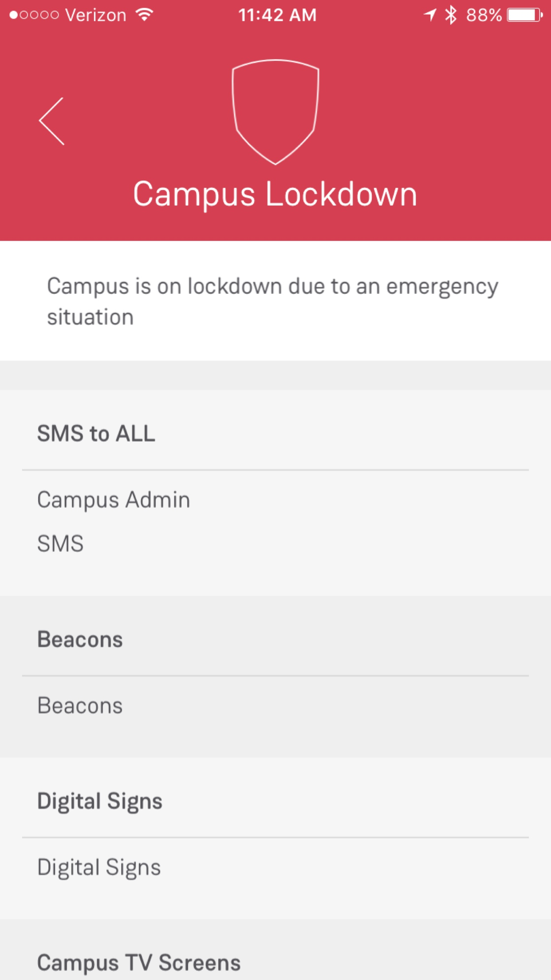Tap the Bluetooth status icon

click(451, 15)
